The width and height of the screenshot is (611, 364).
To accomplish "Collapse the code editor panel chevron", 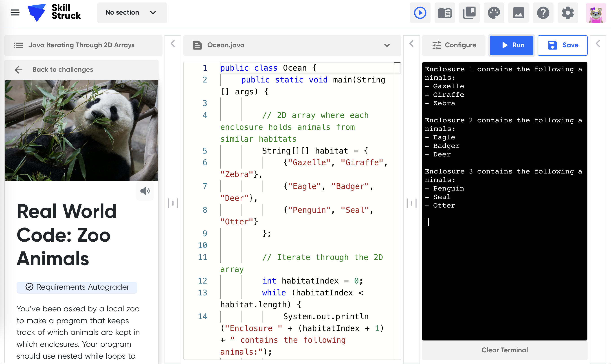I will 412,44.
